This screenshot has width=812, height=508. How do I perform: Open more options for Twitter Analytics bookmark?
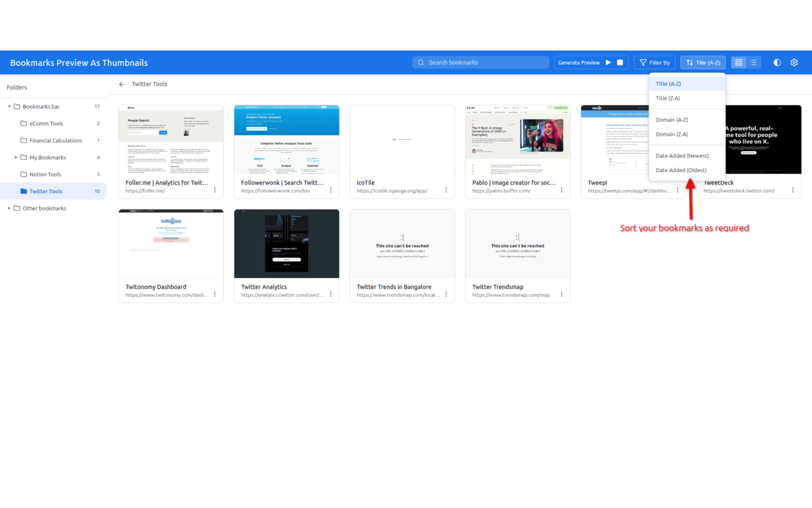click(331, 294)
